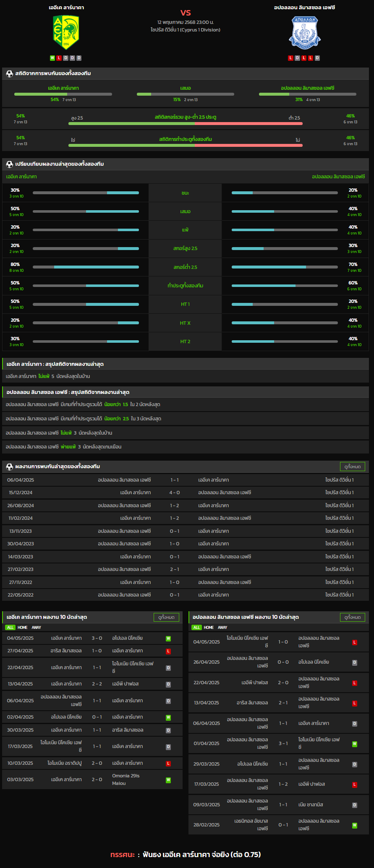Click the both-teams-to-score statistic bar

[x=186, y=145]
